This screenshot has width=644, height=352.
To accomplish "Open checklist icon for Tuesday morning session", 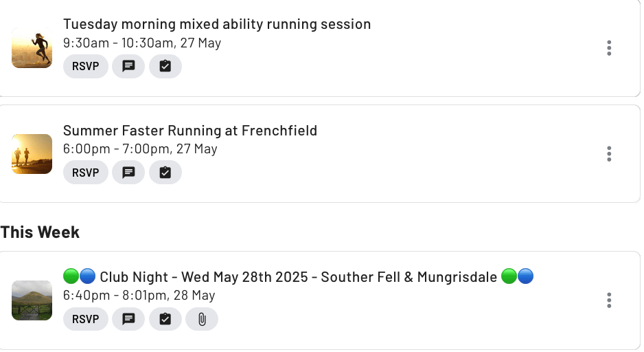I will coord(165,66).
